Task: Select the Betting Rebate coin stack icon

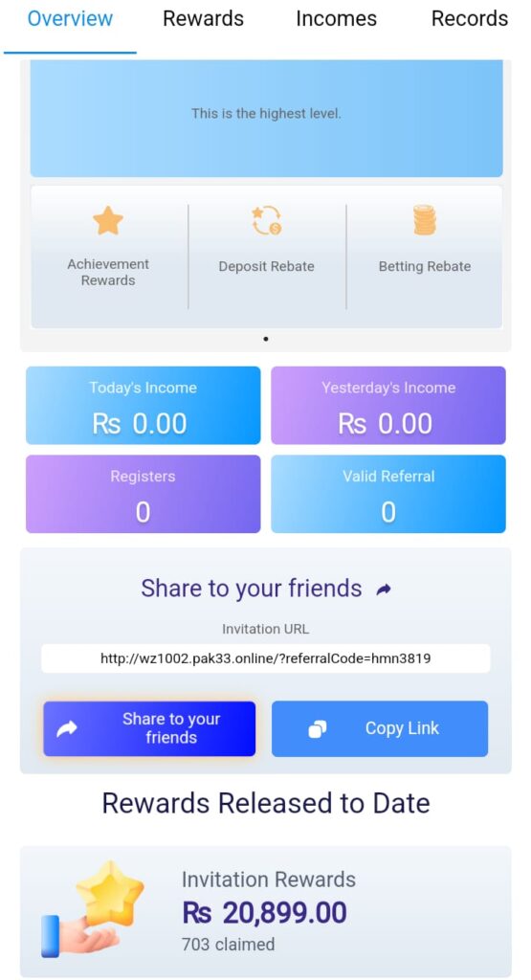Action: (425, 221)
